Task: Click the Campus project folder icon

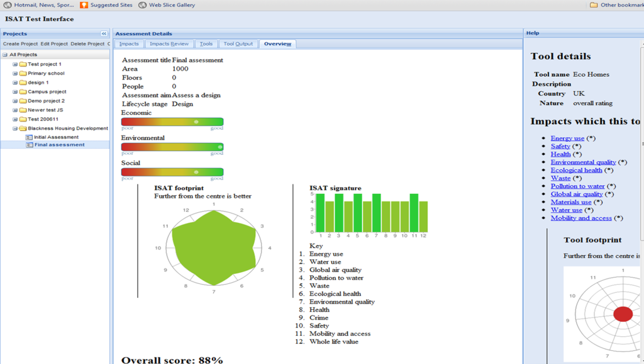Action: (x=23, y=91)
